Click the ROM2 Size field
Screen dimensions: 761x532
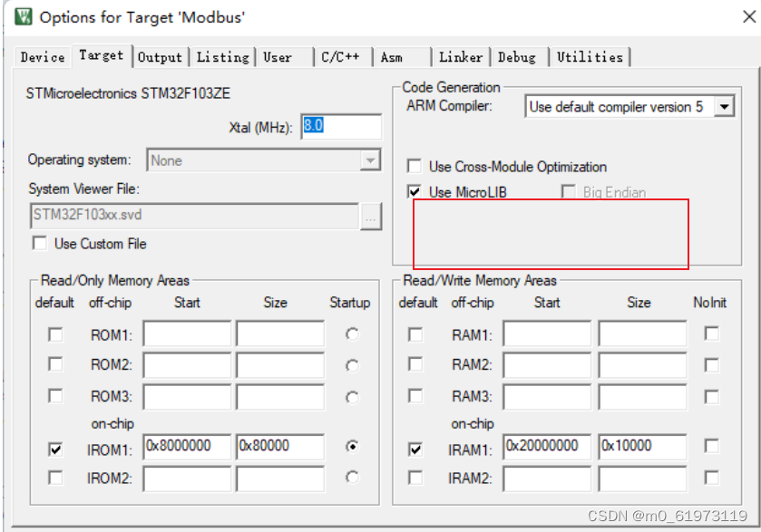tap(280, 364)
